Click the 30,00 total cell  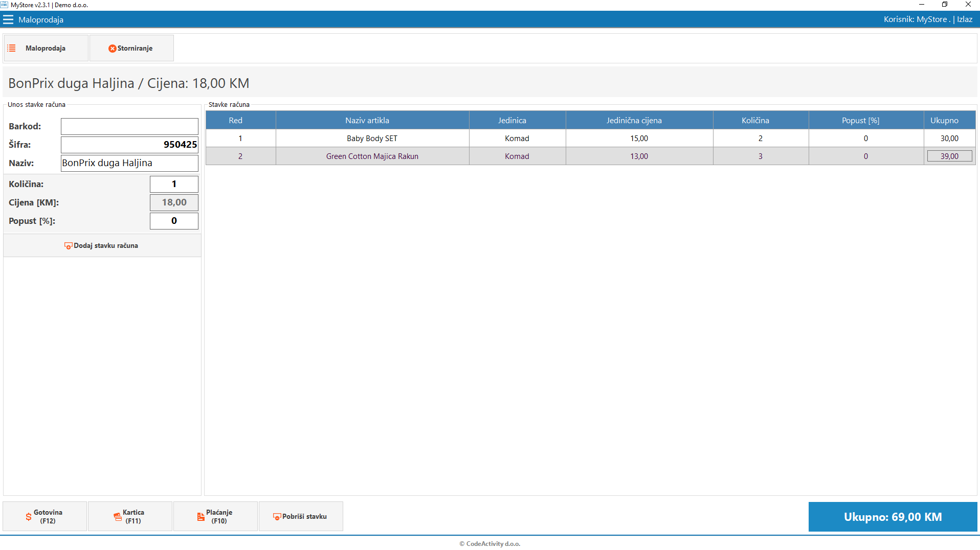pyautogui.click(x=949, y=139)
